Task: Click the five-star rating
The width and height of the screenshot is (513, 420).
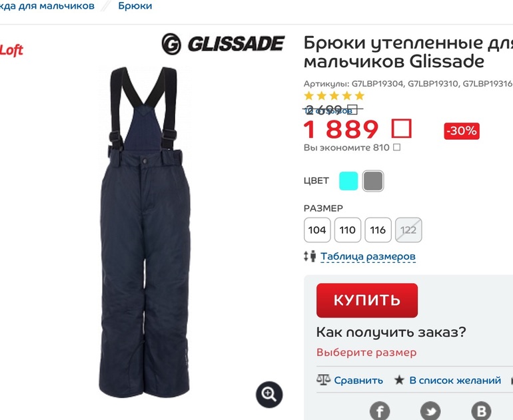Action: 334,96
